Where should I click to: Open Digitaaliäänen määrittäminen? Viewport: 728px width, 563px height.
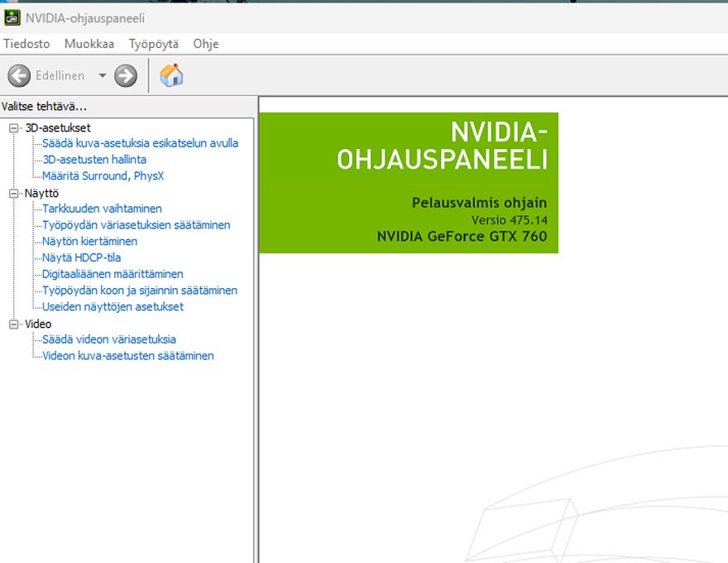point(113,274)
